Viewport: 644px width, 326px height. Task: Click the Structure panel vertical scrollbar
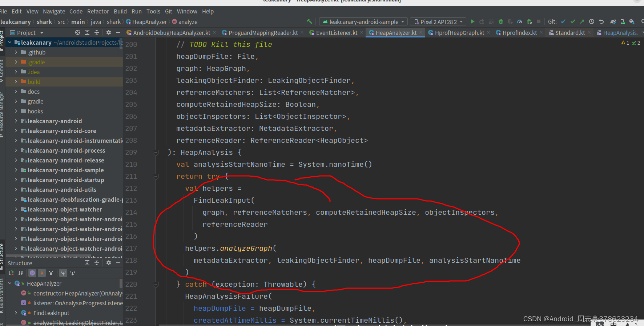(121, 283)
